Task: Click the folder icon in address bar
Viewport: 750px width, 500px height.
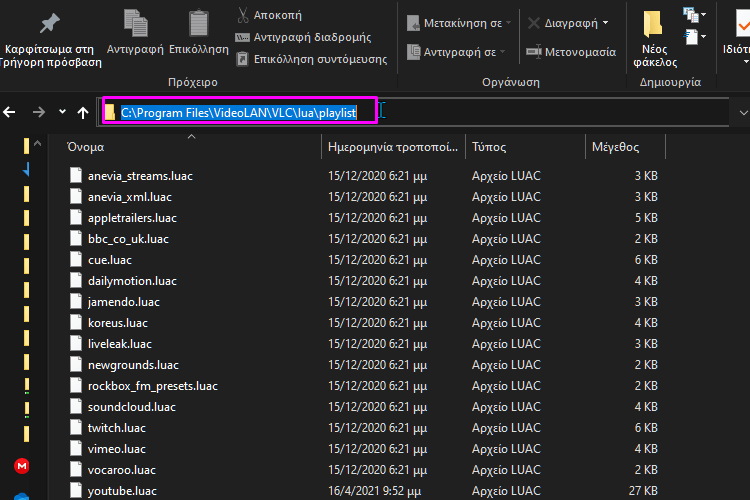Action: click(x=110, y=112)
